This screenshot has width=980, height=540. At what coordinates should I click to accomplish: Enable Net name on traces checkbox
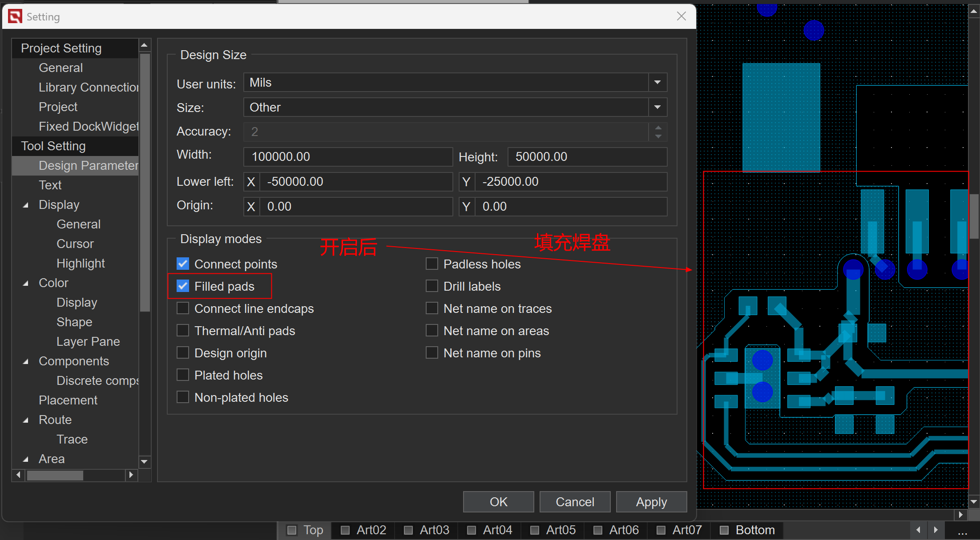[432, 308]
